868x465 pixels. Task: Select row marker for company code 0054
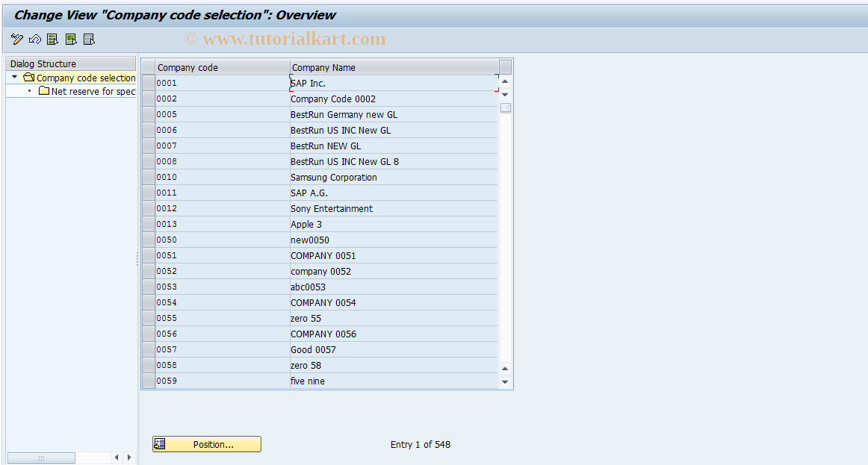[x=149, y=302]
